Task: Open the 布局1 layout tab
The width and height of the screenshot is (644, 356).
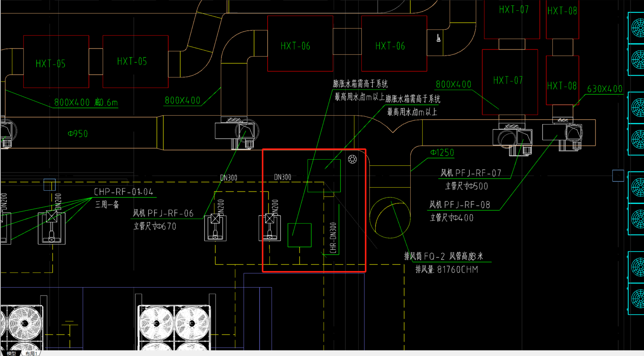Action: 31,353
